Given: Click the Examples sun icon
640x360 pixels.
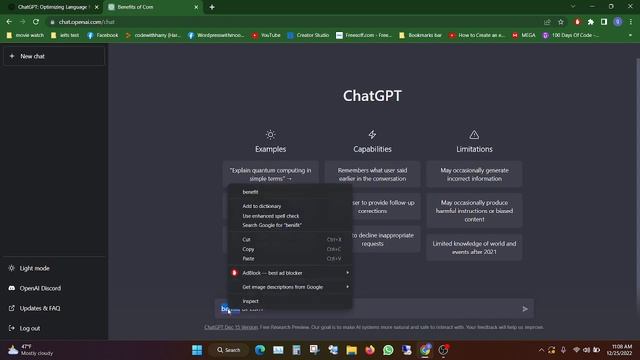Looking at the screenshot, I should pyautogui.click(x=270, y=135).
